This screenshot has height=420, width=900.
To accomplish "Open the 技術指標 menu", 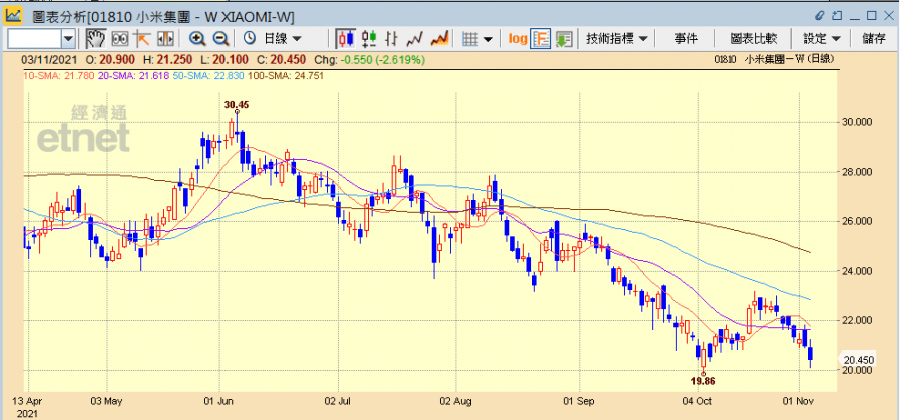I will tap(616, 38).
